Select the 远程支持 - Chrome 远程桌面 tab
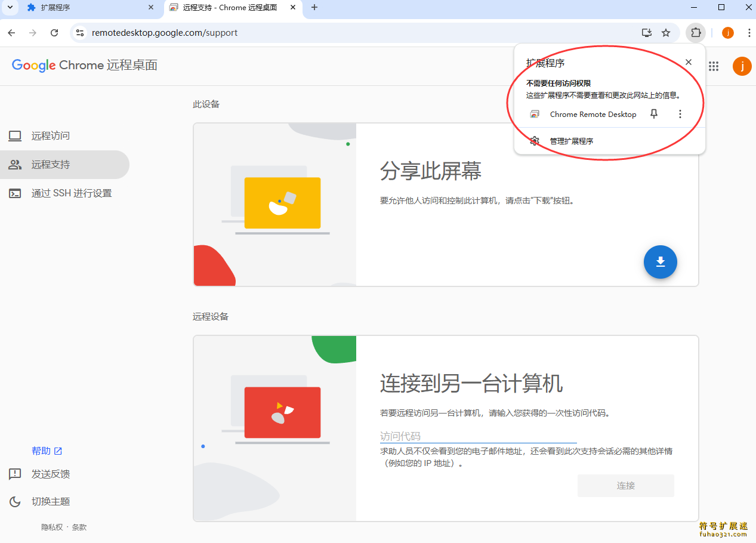The width and height of the screenshot is (756, 543). click(x=233, y=8)
